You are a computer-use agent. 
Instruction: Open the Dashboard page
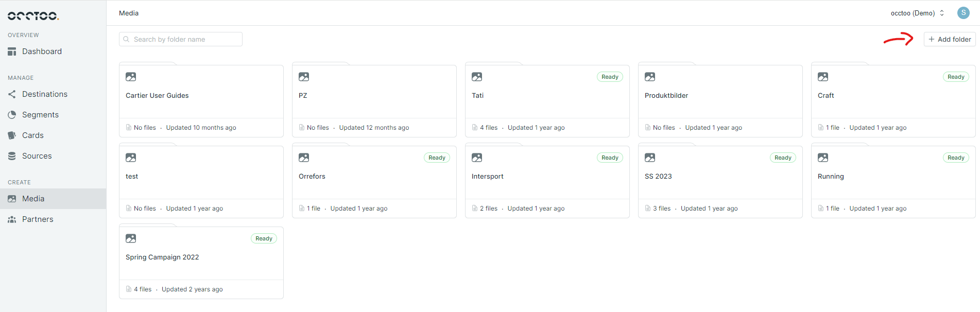pos(53,51)
